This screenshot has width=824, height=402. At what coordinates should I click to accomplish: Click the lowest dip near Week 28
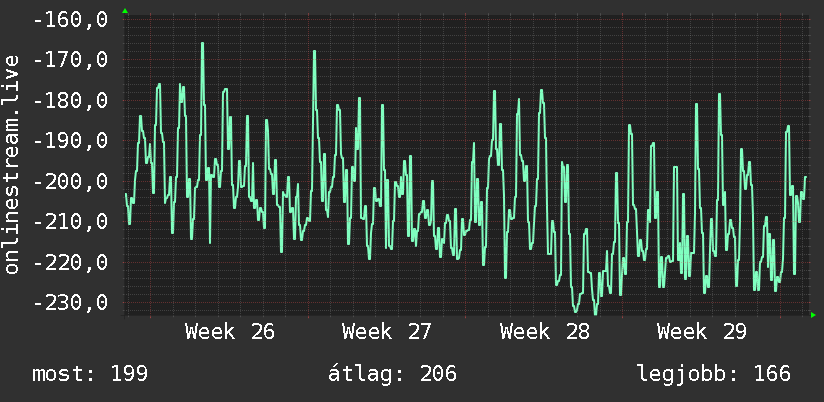(595, 313)
